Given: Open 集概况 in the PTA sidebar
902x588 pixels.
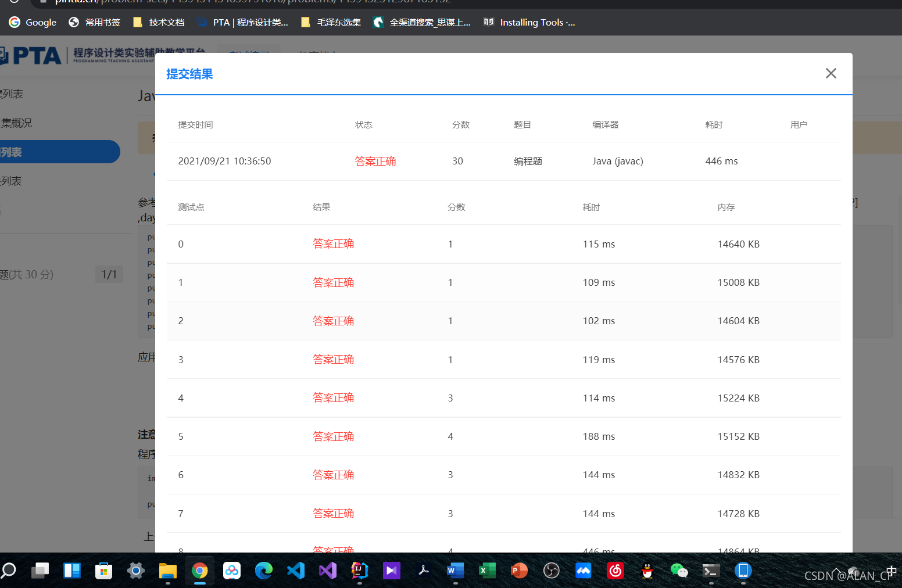Looking at the screenshot, I should (x=16, y=123).
